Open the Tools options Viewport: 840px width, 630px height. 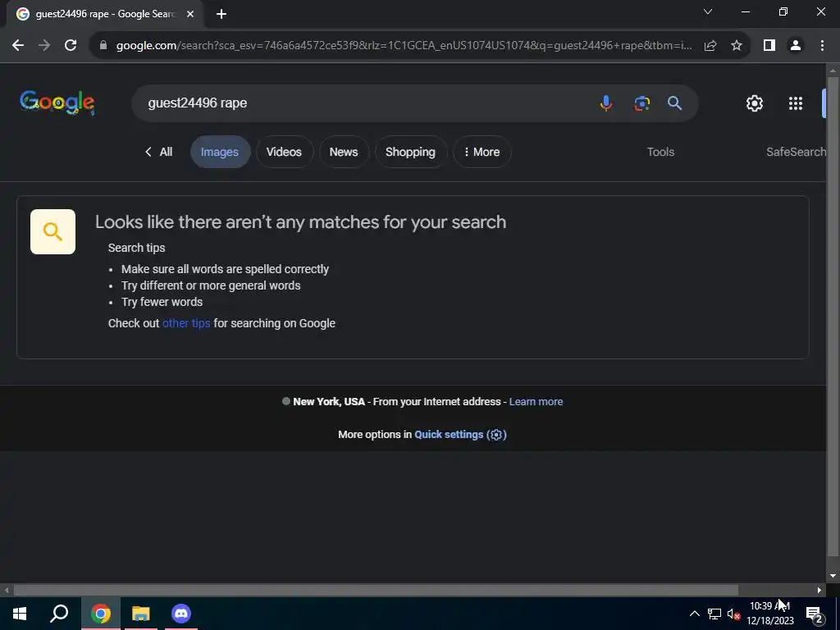[660, 152]
